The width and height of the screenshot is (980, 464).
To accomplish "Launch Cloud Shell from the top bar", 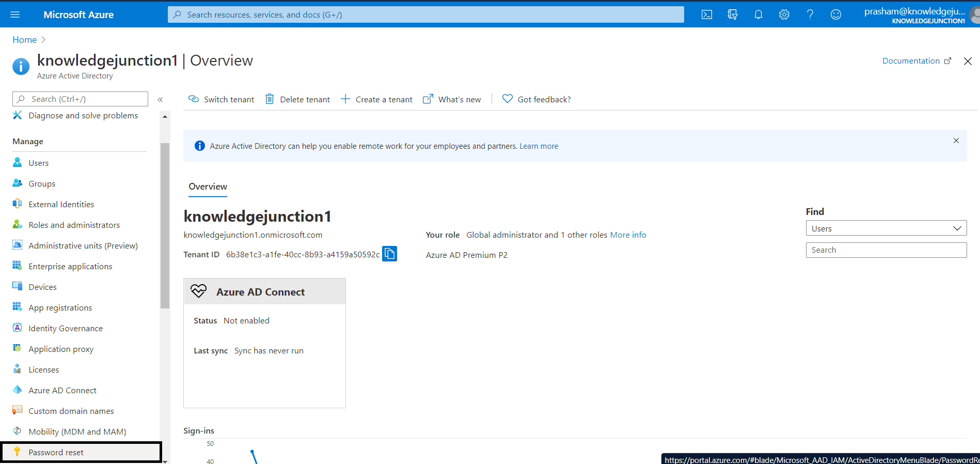I will coord(707,14).
